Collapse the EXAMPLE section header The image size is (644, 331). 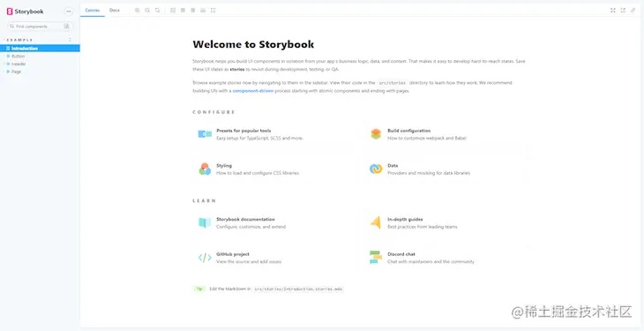coord(19,40)
